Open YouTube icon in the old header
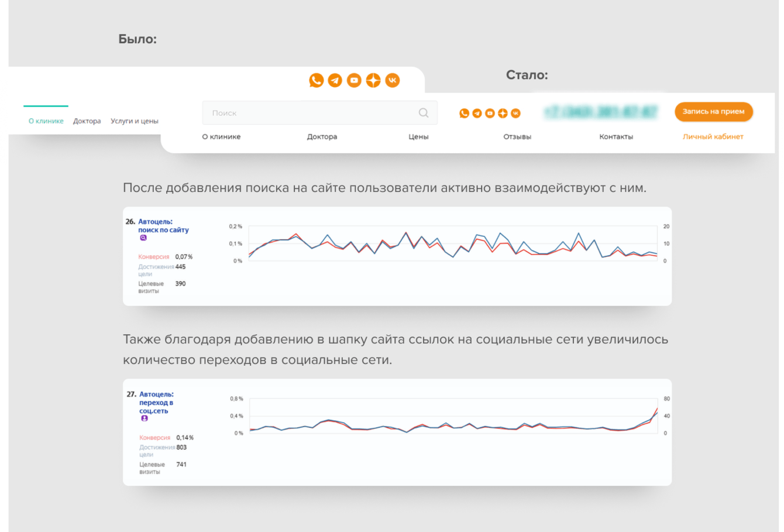The width and height of the screenshot is (784, 532). [354, 80]
